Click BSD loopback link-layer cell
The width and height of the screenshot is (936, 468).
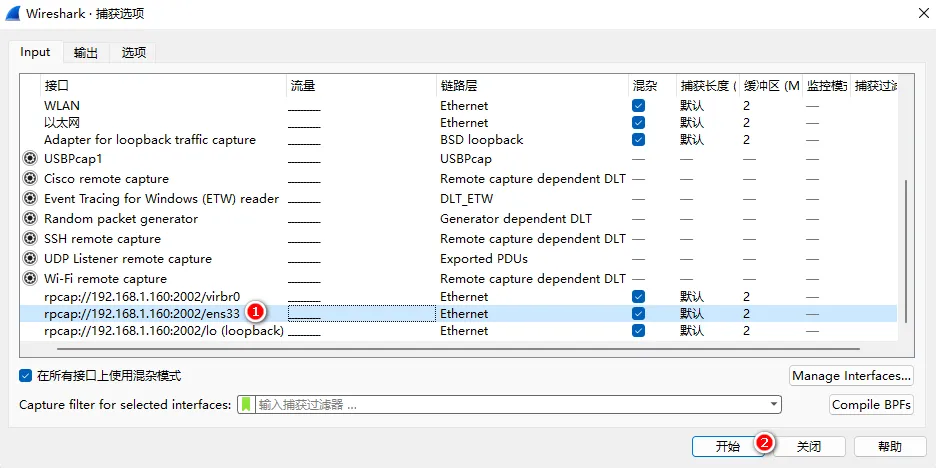(482, 140)
